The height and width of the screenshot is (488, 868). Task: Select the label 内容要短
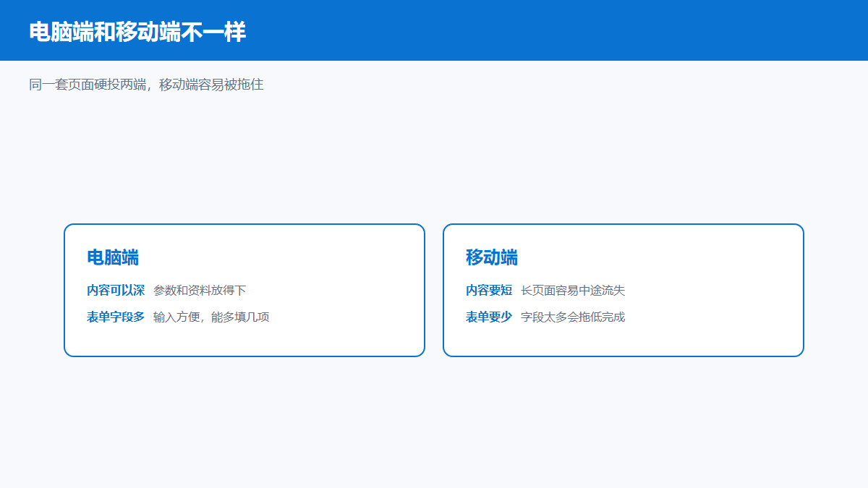click(489, 291)
